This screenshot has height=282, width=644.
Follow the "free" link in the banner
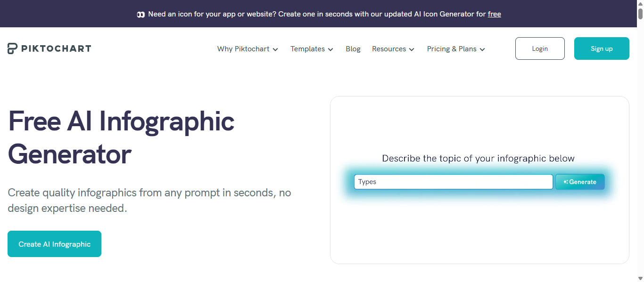coord(495,14)
